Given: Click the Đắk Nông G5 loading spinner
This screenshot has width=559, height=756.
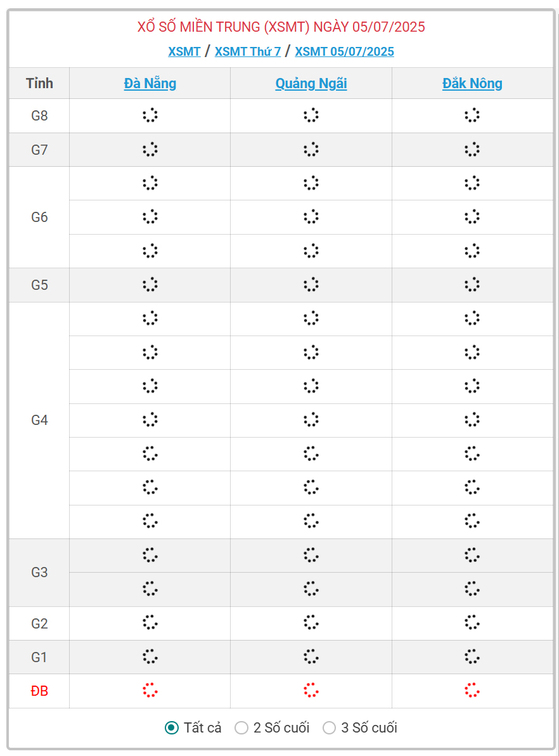Looking at the screenshot, I should (472, 285).
